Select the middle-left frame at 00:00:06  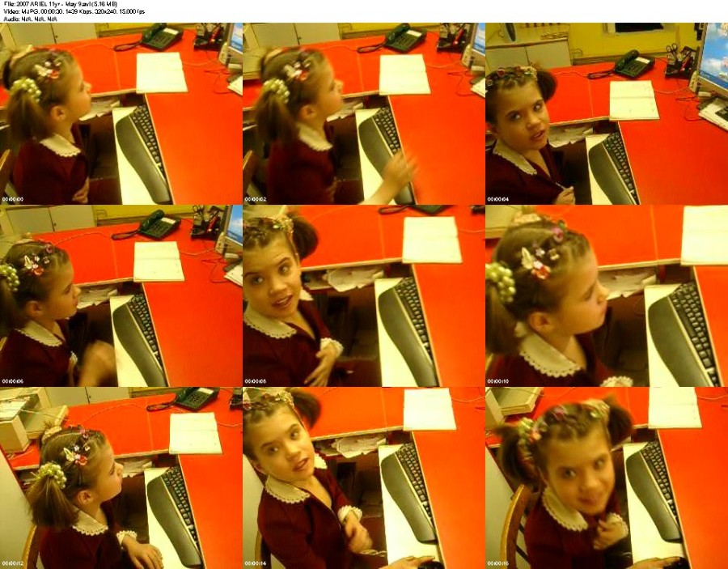121,296
